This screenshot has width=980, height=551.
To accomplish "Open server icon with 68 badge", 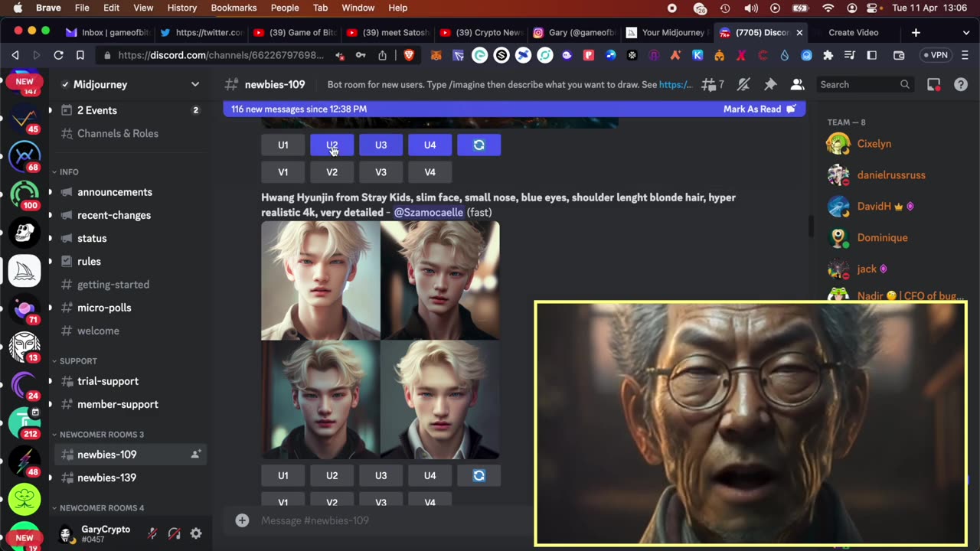I will tap(24, 156).
